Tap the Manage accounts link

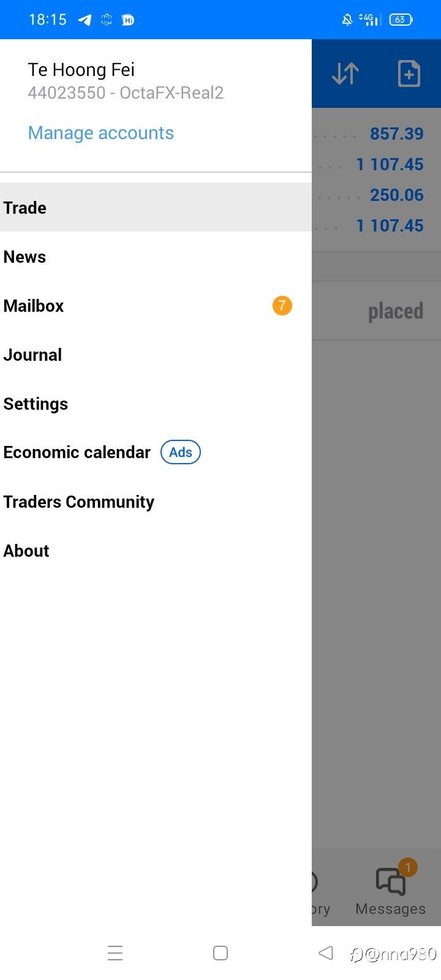(x=101, y=133)
